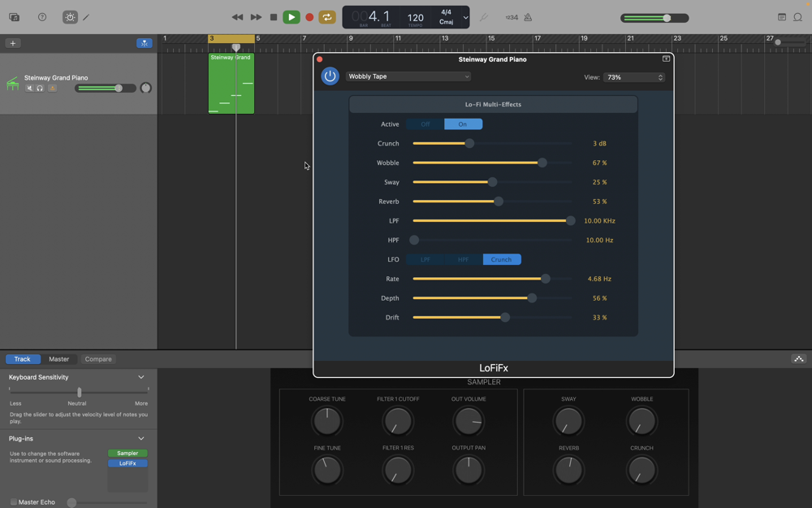
Task: Mute the Steinway Grand Piano track
Action: point(29,88)
